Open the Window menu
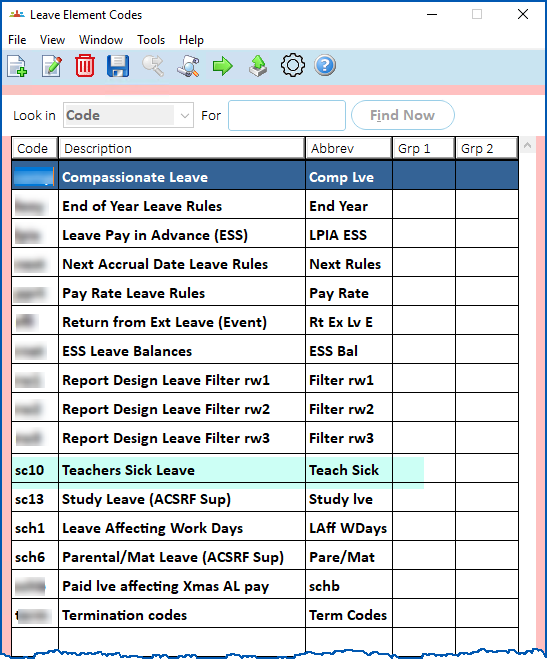547x659 pixels. pos(101,40)
